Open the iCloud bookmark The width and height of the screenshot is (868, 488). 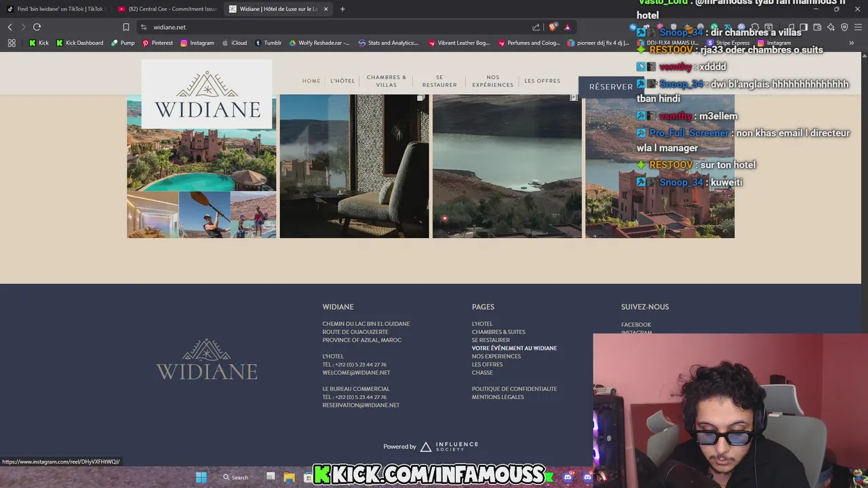[x=235, y=43]
